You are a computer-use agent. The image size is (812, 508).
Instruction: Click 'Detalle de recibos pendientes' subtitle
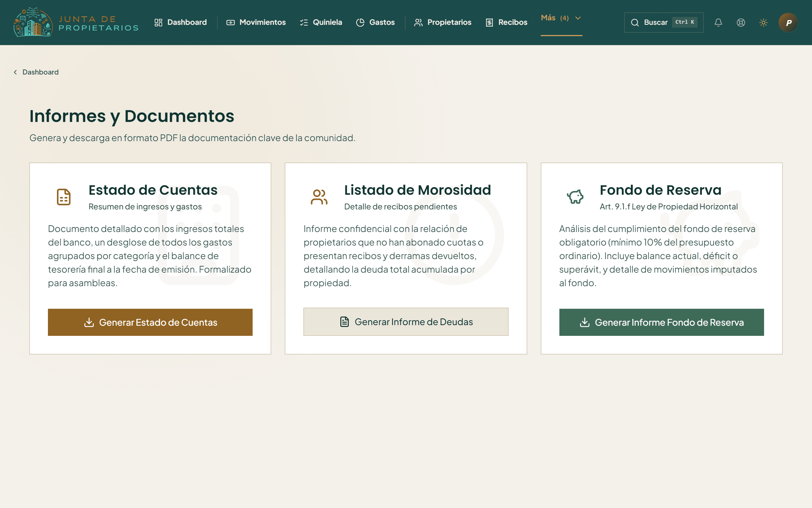coord(401,207)
